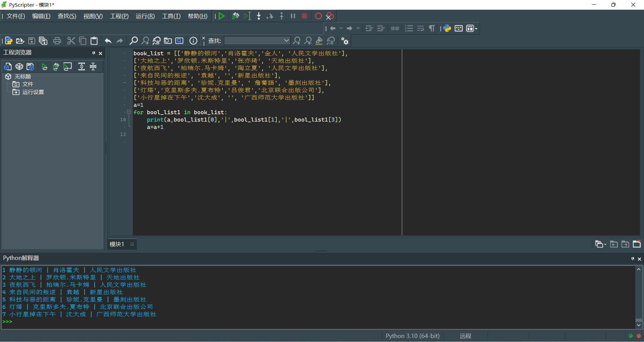644x342 pixels.
Task: Select the 无标题 project root node
Action: [x=22, y=77]
